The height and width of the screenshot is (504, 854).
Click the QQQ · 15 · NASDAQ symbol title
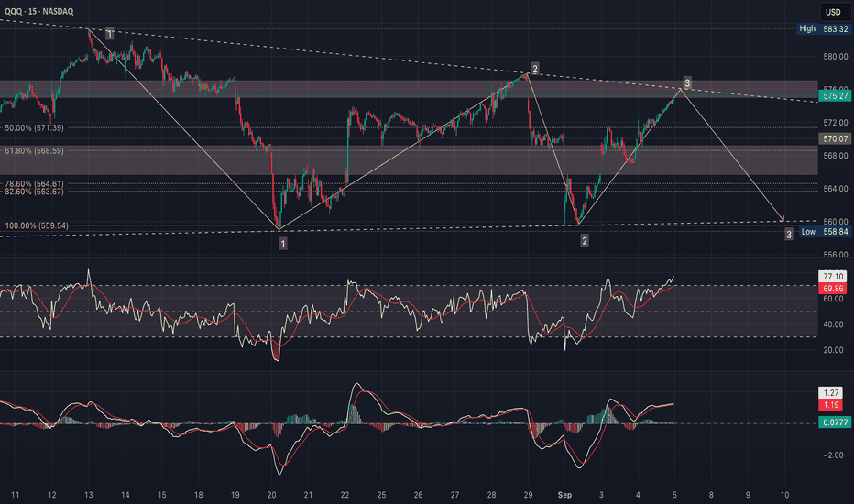coord(38,11)
